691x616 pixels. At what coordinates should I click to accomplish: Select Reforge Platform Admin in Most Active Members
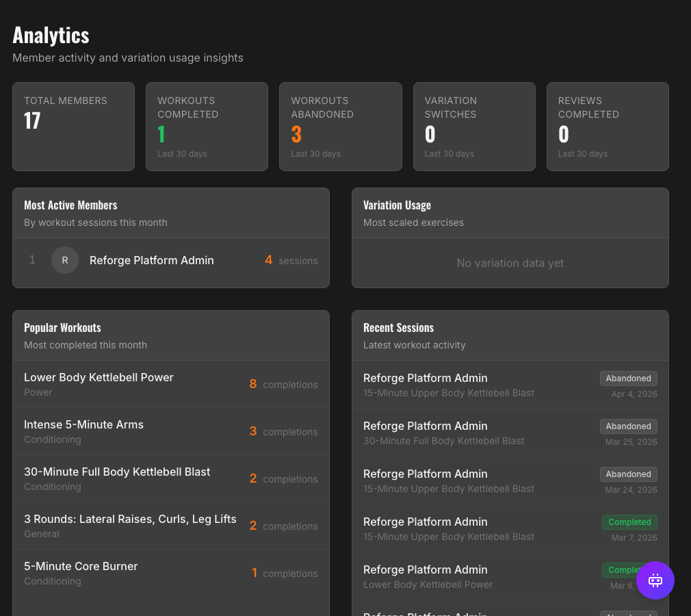click(x=171, y=260)
